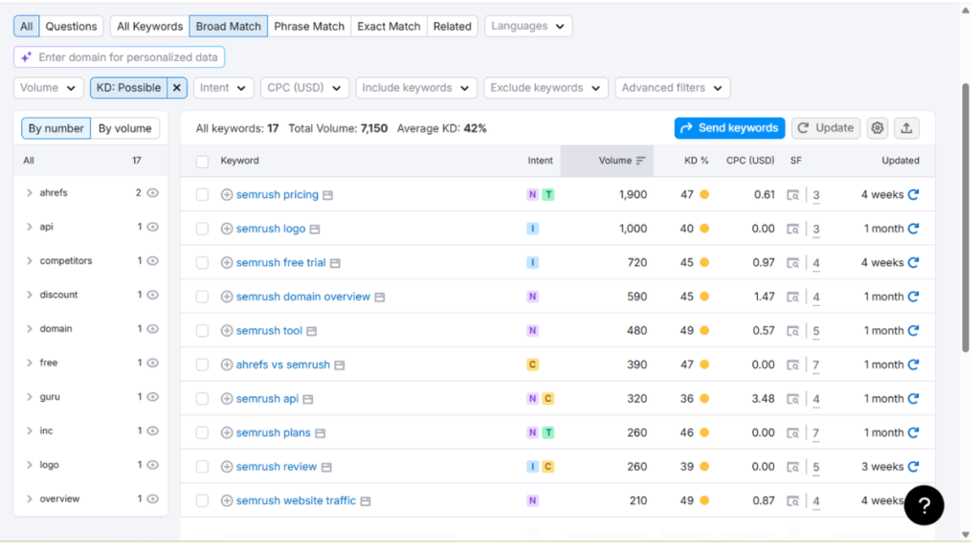Viewport: 980px width, 551px height.
Task: Check the semrush plans row checkbox
Action: click(202, 433)
